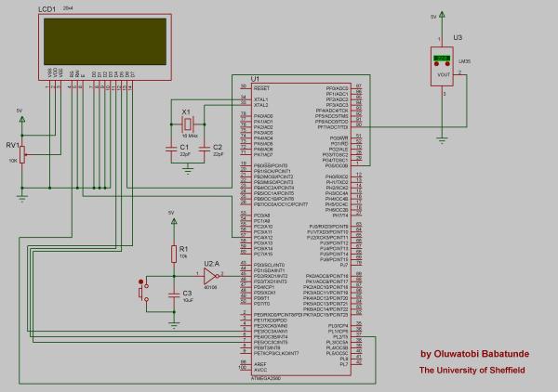The height and width of the screenshot is (392, 558).
Task: Select the C3 capacitor symbol
Action: point(174,295)
